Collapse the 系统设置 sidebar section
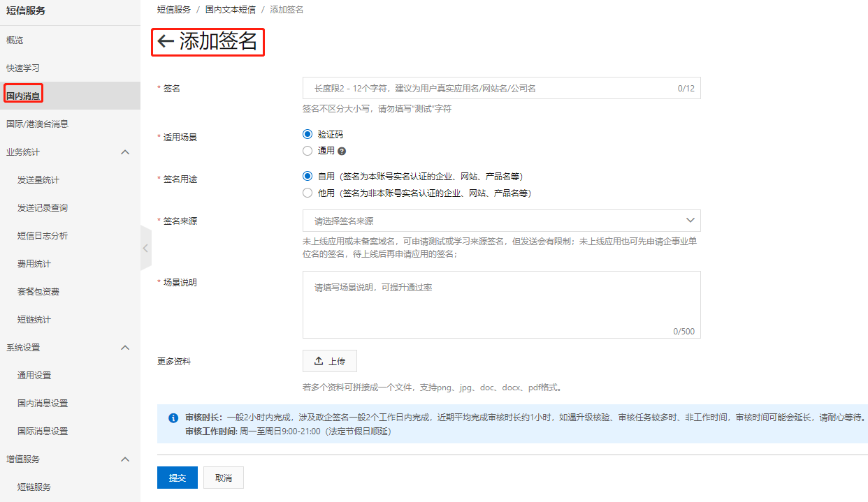The height and width of the screenshot is (502, 868). tap(125, 348)
